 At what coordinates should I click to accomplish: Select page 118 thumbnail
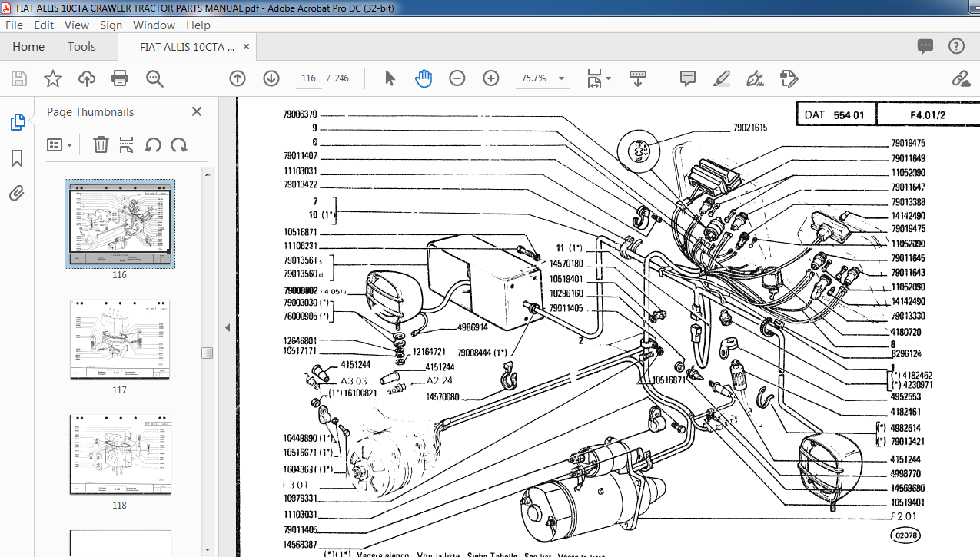(x=119, y=454)
